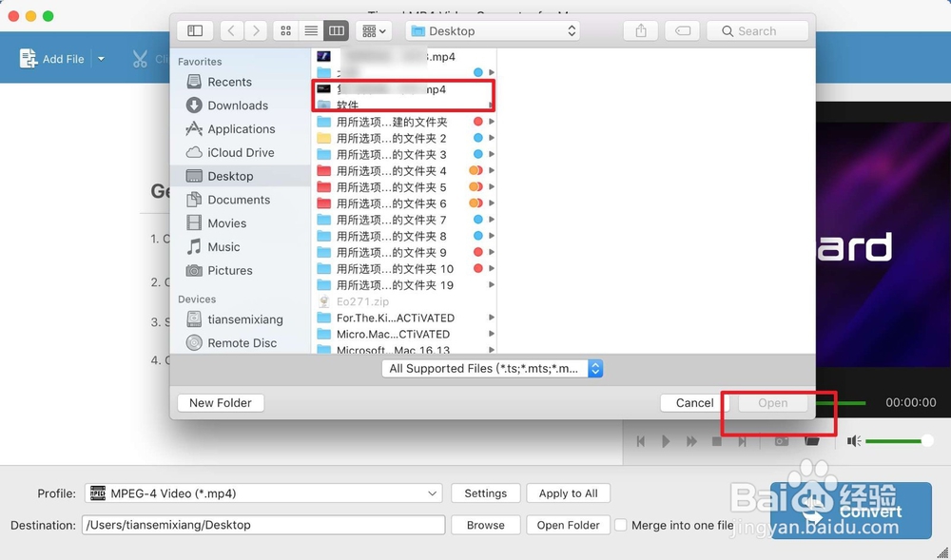Viewport: 951px width, 560px height.
Task: Select Recents in the sidebar
Action: coord(229,82)
